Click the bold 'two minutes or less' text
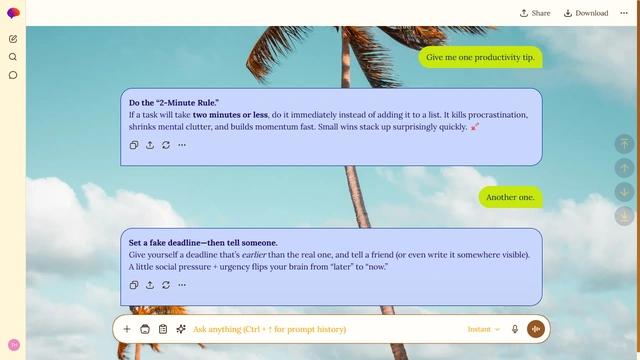This screenshot has width=640, height=360. pyautogui.click(x=230, y=115)
